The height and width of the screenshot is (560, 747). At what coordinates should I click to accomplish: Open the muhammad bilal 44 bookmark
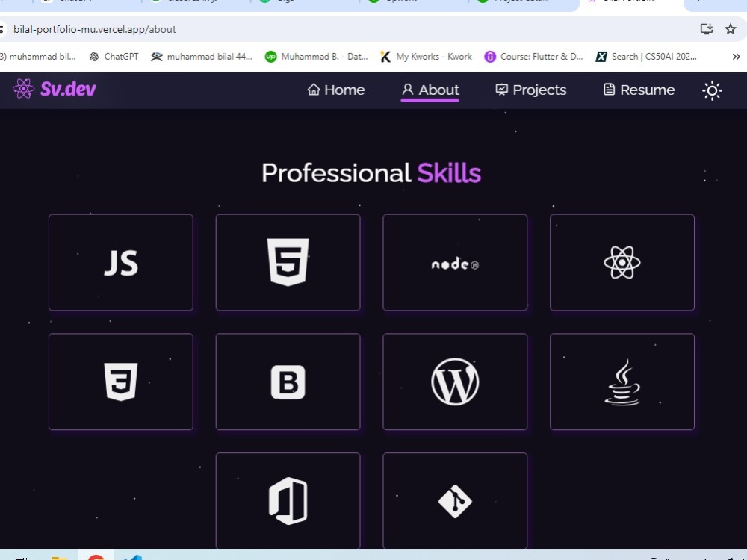(x=202, y=57)
